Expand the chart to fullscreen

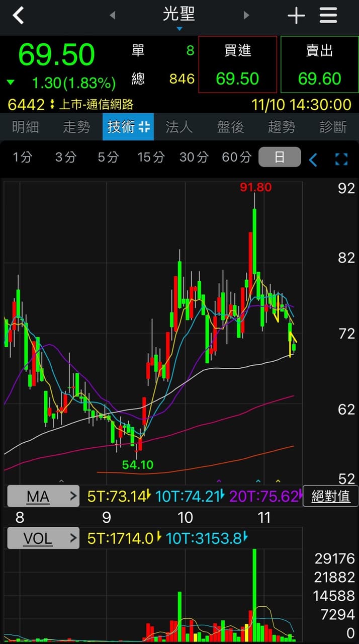pos(341,159)
